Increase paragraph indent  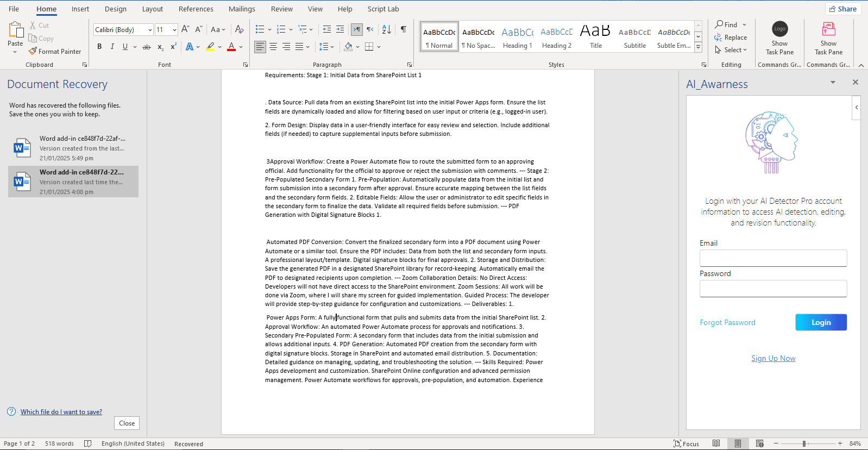[x=340, y=29]
